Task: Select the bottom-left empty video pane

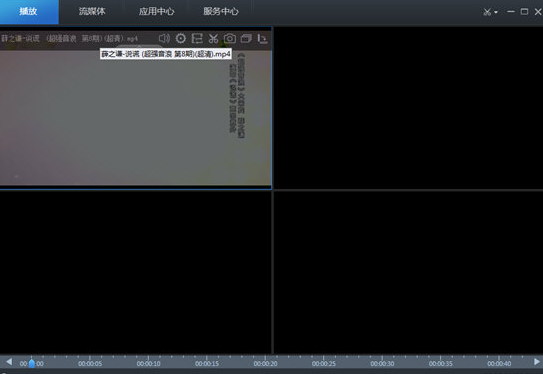Action: coord(136,272)
